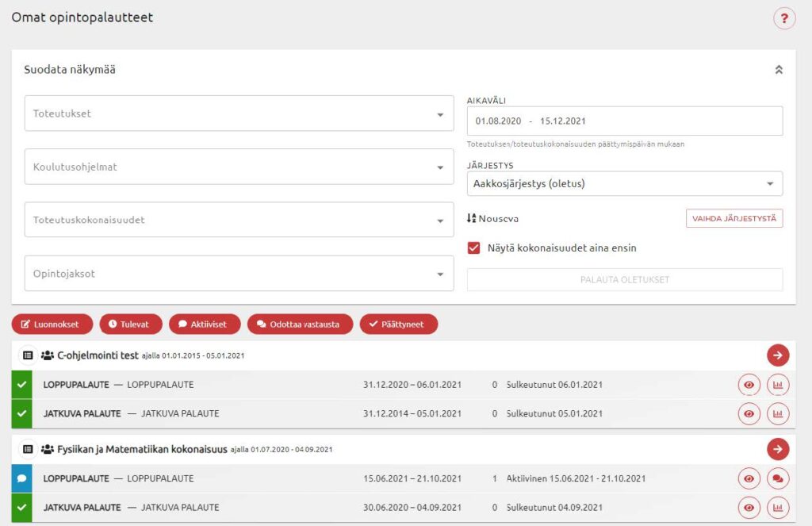
Task: Click list icon beside C-ohjelmointi test
Action: coord(28,355)
